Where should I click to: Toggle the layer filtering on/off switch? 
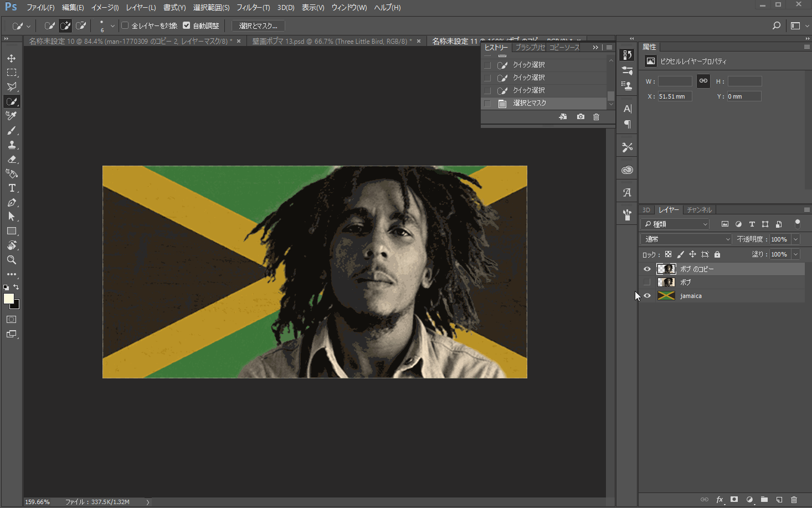pyautogui.click(x=798, y=224)
